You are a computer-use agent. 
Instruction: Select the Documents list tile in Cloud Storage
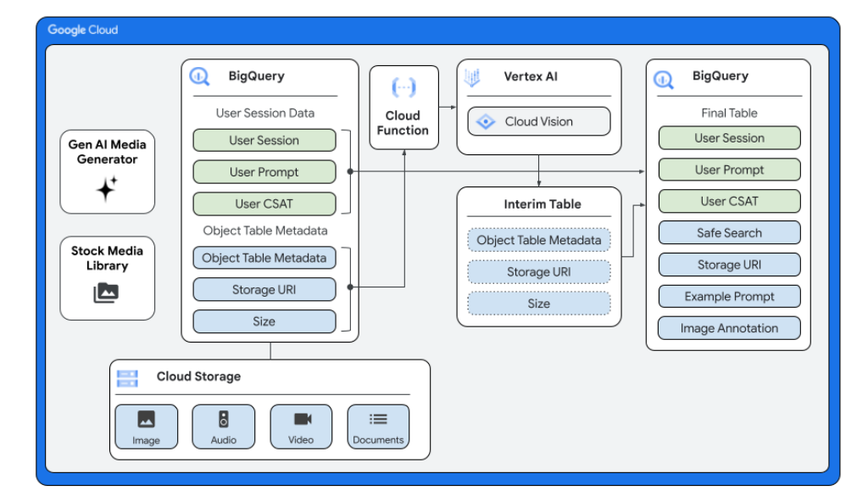click(378, 426)
